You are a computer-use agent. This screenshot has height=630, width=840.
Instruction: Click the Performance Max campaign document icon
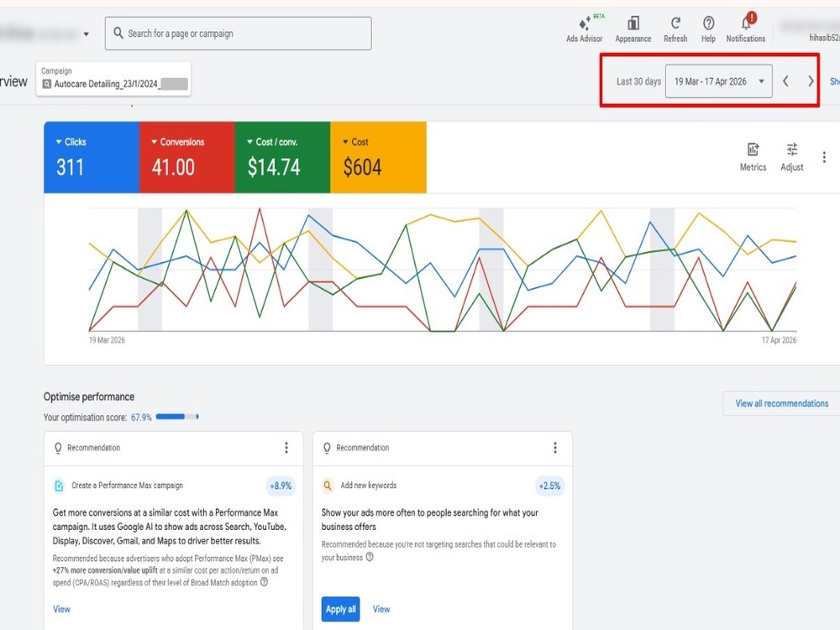click(59, 486)
